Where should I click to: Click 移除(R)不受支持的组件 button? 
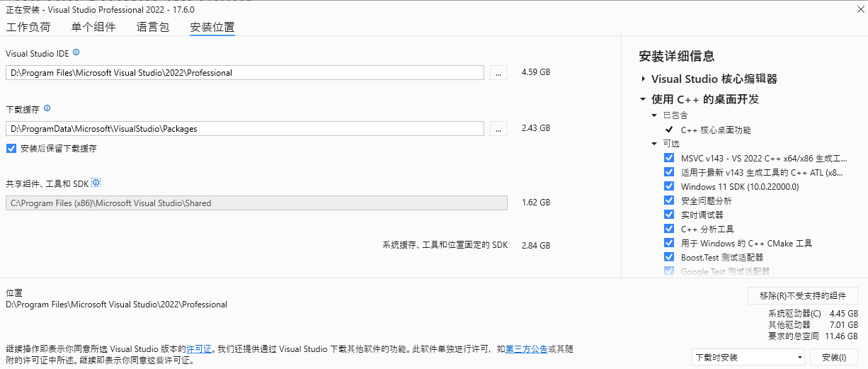(803, 295)
